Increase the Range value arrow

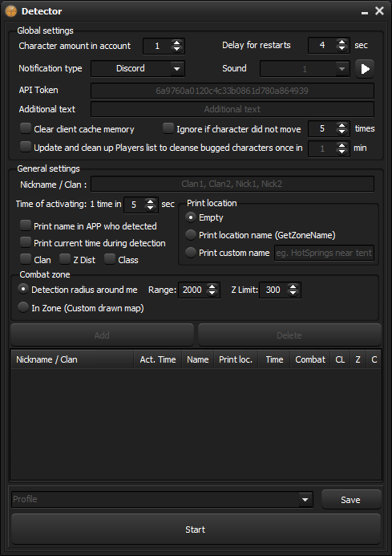pos(212,286)
